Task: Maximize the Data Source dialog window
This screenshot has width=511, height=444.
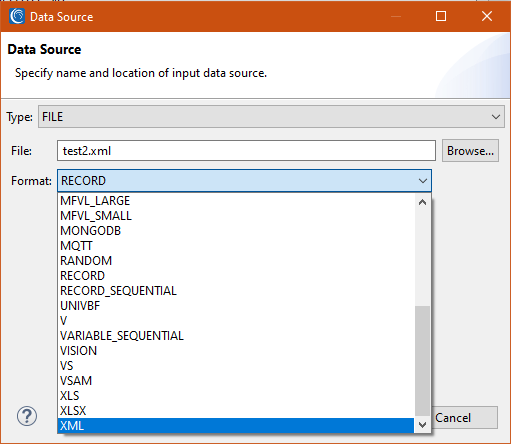Action: (x=441, y=16)
